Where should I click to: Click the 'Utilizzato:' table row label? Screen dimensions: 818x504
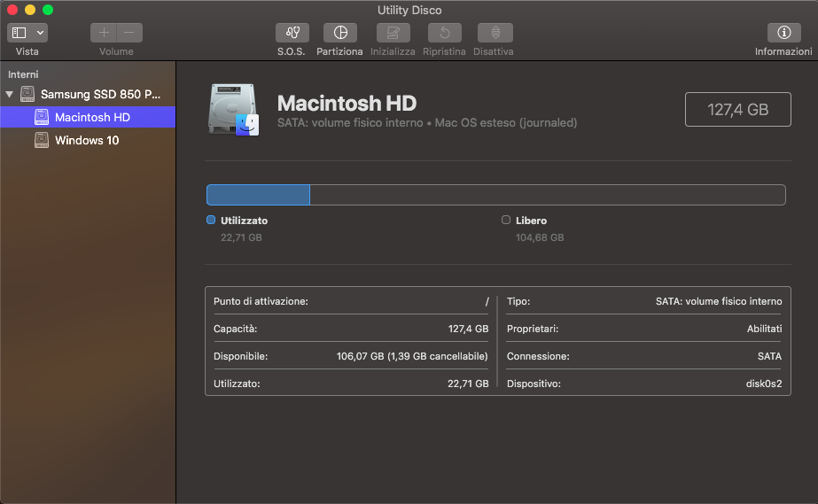pos(237,384)
